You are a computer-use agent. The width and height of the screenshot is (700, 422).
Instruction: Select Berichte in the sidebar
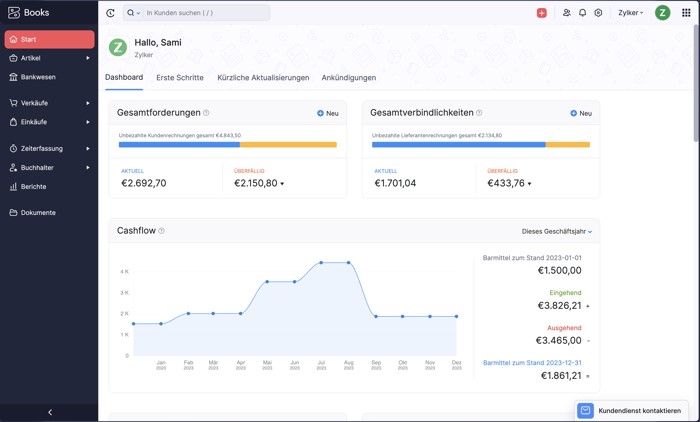(x=49, y=187)
